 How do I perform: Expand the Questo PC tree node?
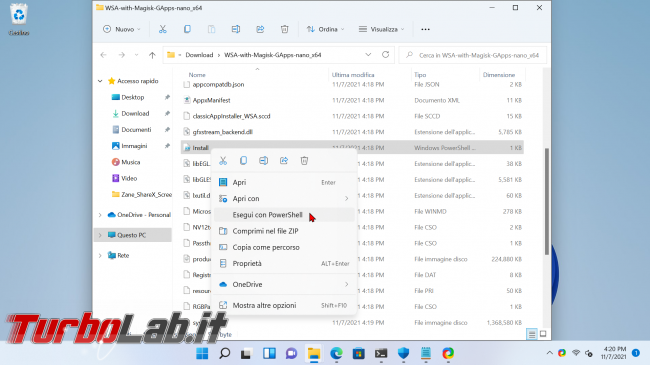[100, 235]
